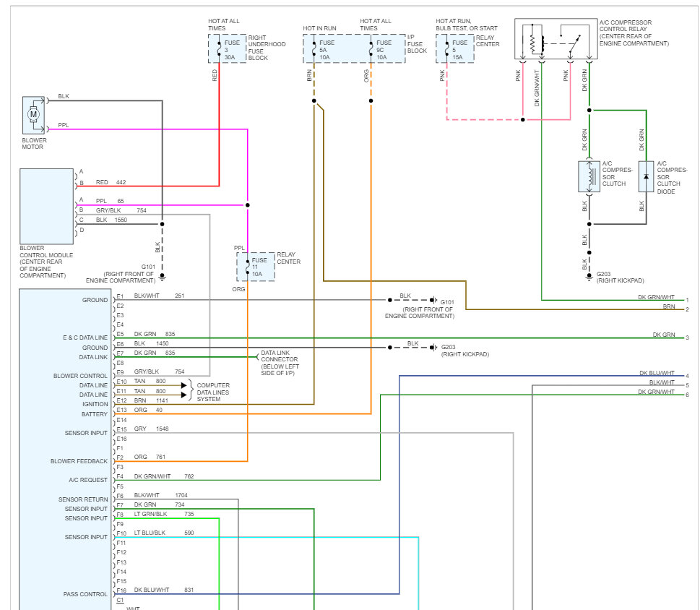The image size is (700, 610).
Task: Select the Fuse 5A 10A symbol
Action: tap(314, 48)
